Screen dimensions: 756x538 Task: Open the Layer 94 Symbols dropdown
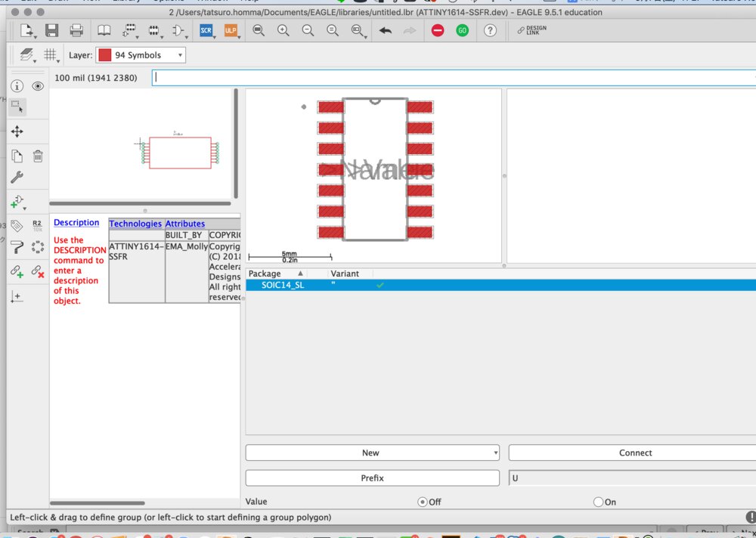(140, 55)
